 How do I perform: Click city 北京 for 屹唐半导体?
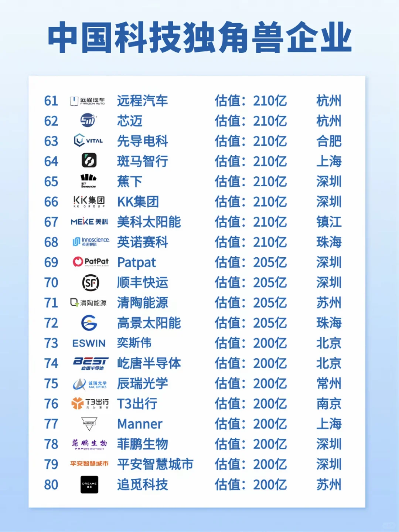[329, 363]
